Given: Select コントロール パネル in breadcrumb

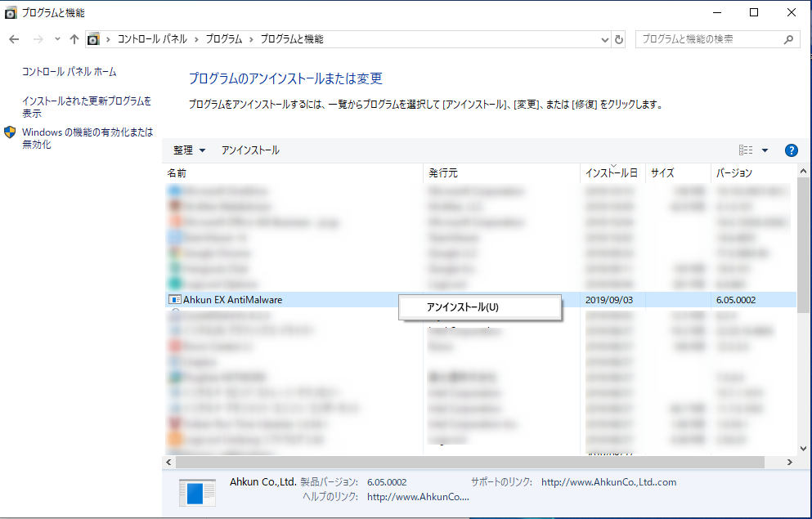Looking at the screenshot, I should 152,39.
